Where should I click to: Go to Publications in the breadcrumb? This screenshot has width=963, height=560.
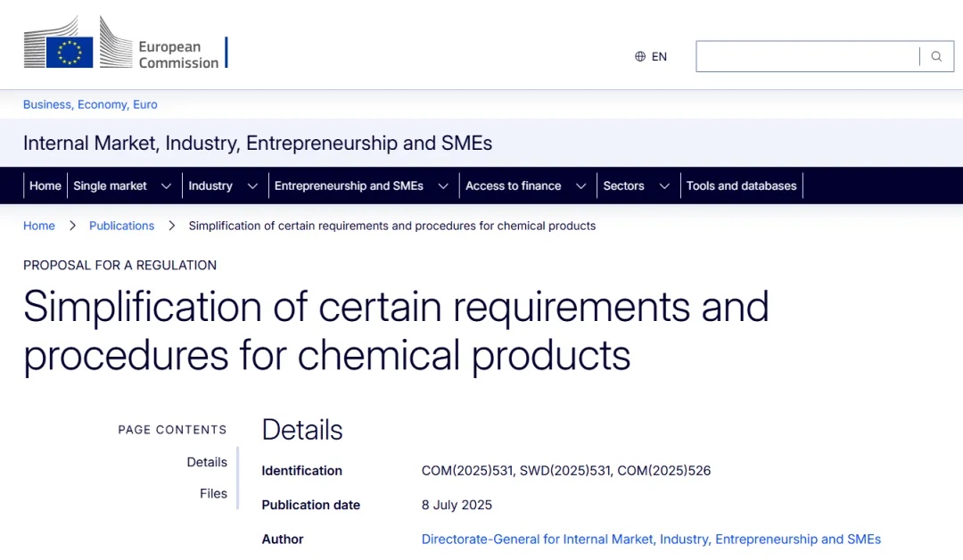click(121, 226)
